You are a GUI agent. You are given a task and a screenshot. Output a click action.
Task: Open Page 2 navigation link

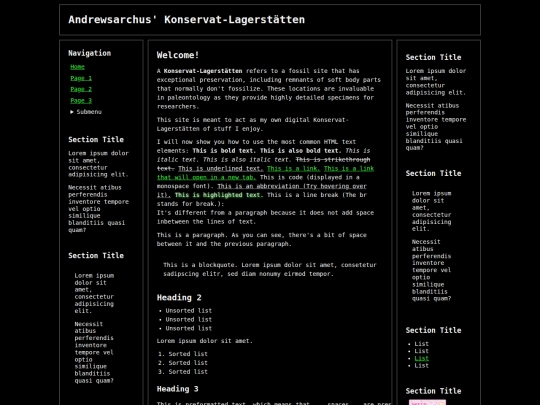[x=81, y=89]
